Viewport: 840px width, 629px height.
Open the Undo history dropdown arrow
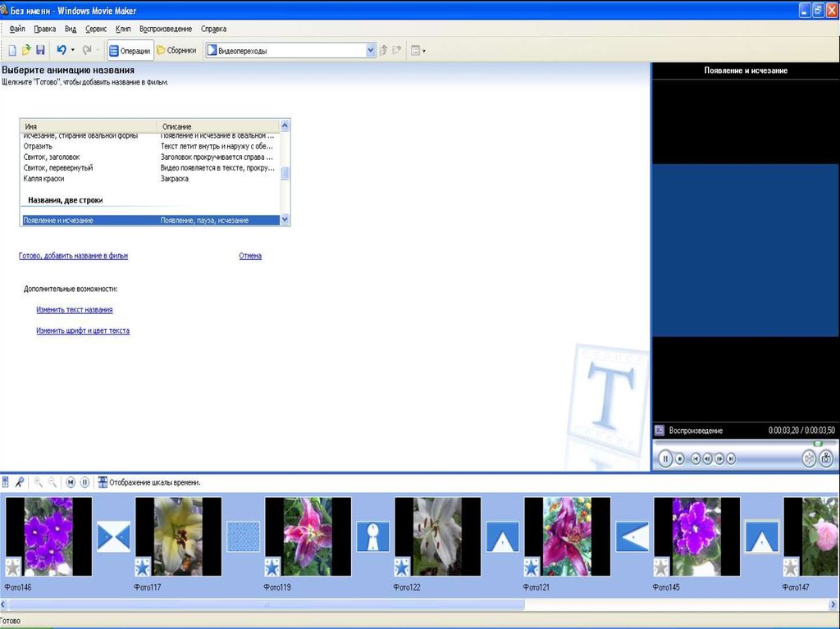(73, 51)
